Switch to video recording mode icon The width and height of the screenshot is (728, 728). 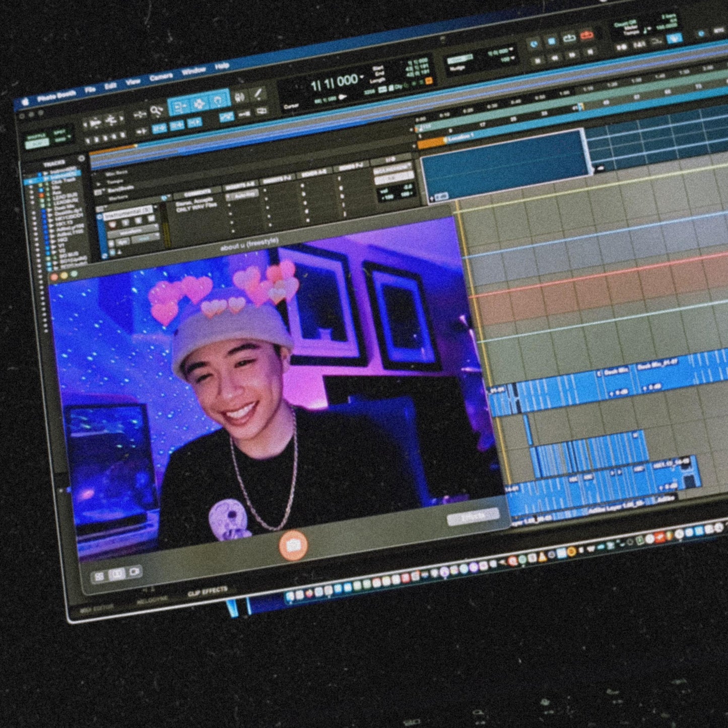pyautogui.click(x=135, y=572)
